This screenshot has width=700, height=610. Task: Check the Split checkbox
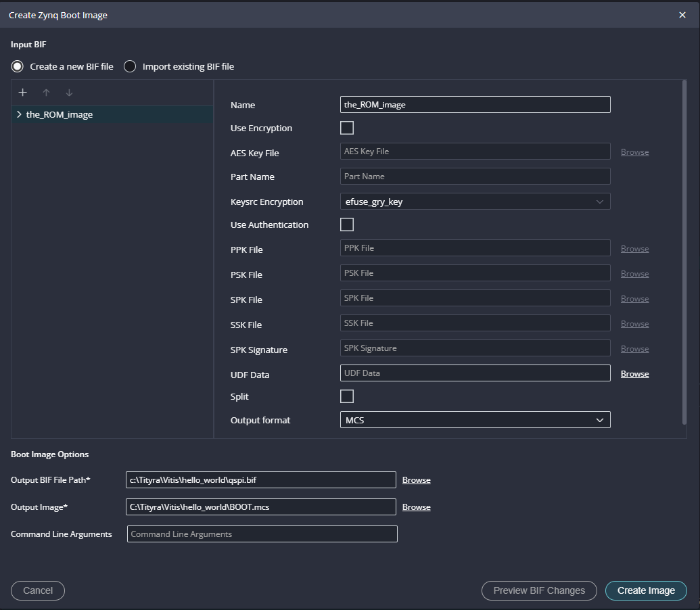pos(347,396)
